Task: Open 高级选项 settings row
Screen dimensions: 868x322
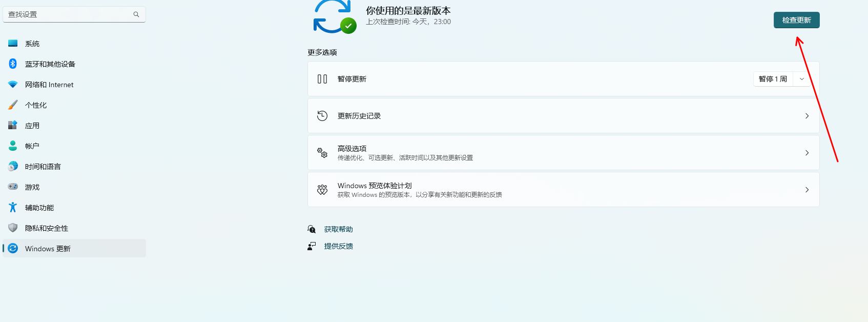Action: point(563,153)
